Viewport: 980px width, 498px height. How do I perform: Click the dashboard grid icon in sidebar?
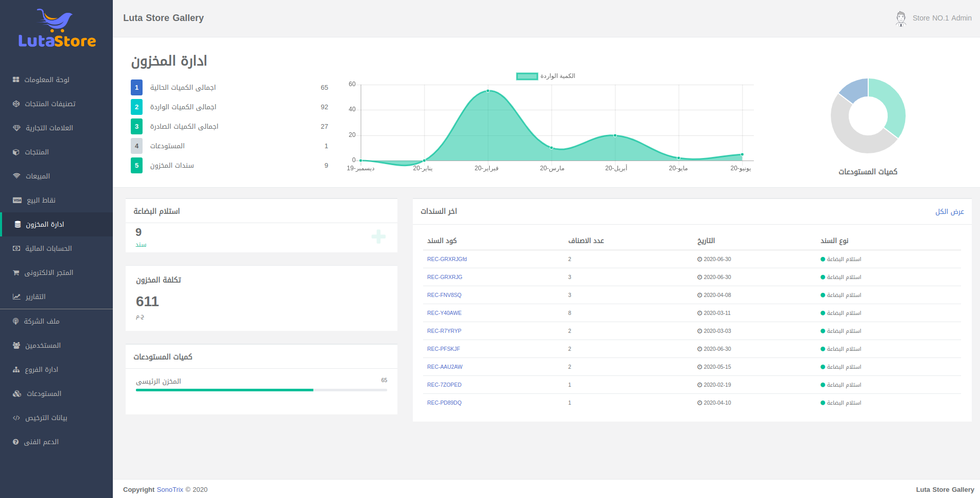point(16,79)
